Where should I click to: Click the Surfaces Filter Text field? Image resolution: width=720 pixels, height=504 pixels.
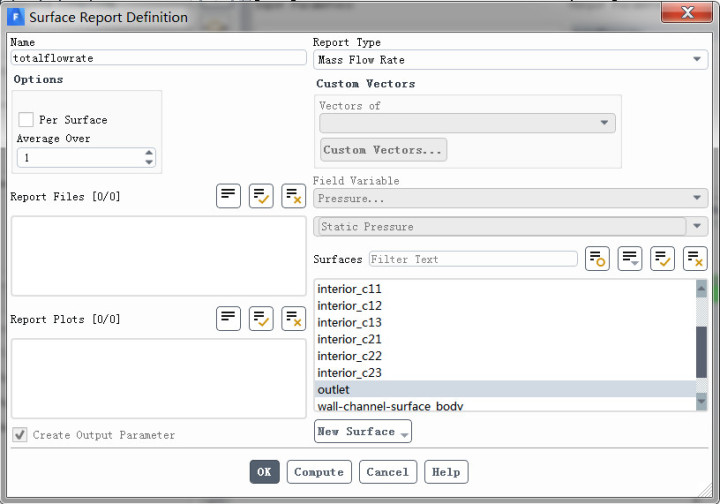pos(473,259)
